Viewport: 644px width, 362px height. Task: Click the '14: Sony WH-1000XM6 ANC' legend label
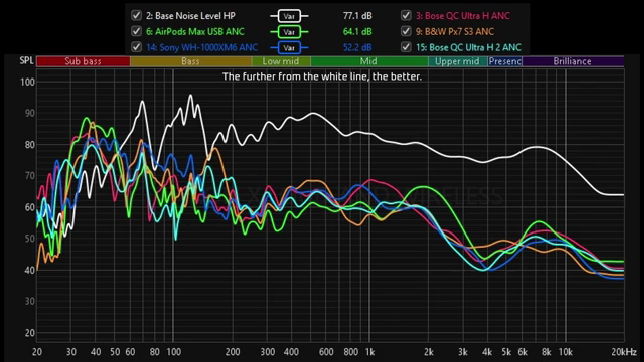tap(202, 47)
